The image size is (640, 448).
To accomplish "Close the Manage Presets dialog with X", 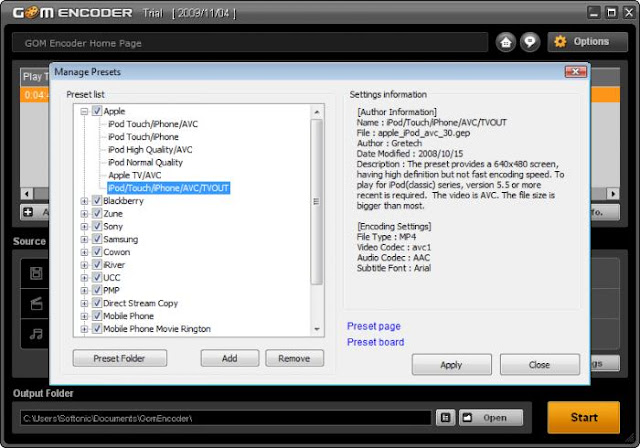I will pyautogui.click(x=576, y=72).
